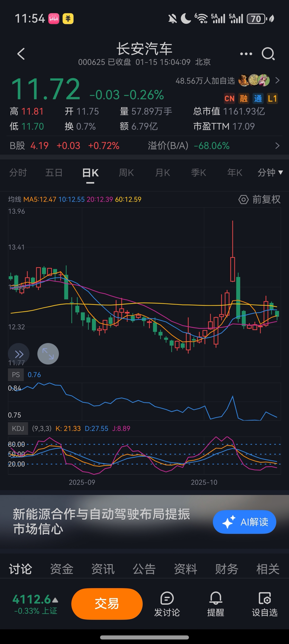Switch to 月K chart tab
289x644 pixels.
pos(163,173)
